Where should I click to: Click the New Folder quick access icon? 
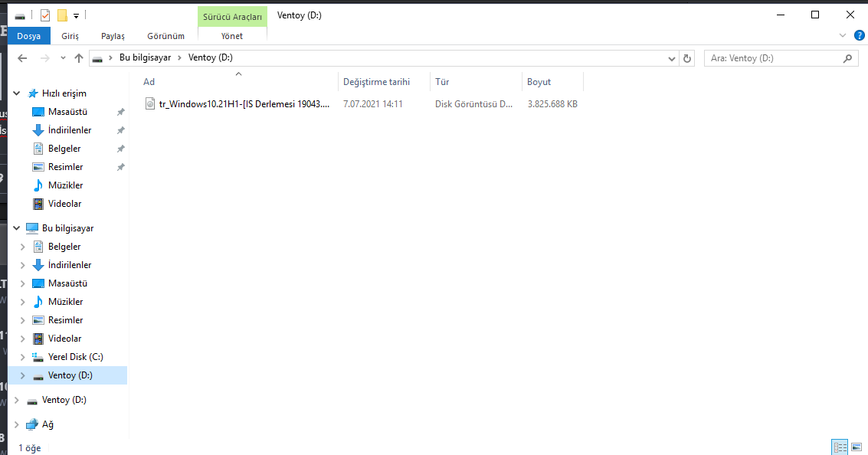pos(63,15)
